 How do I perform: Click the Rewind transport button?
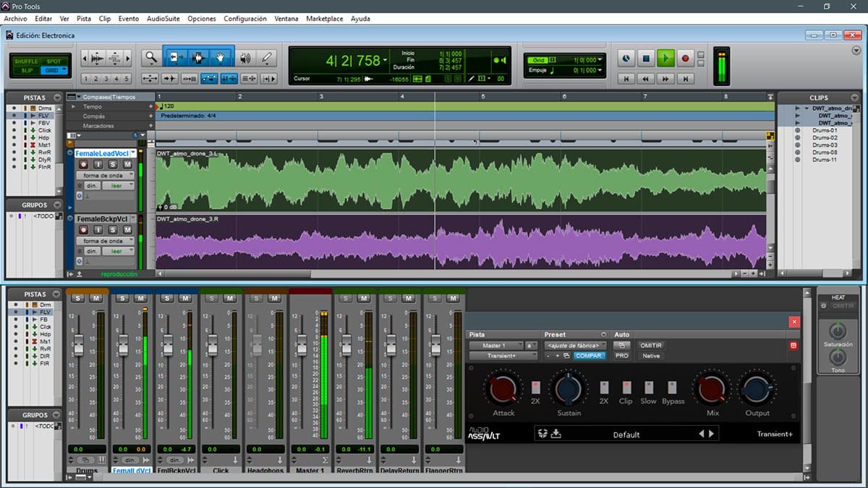[647, 79]
